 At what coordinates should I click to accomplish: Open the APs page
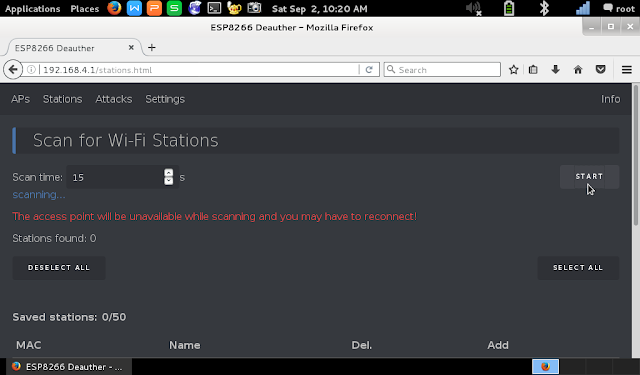20,99
